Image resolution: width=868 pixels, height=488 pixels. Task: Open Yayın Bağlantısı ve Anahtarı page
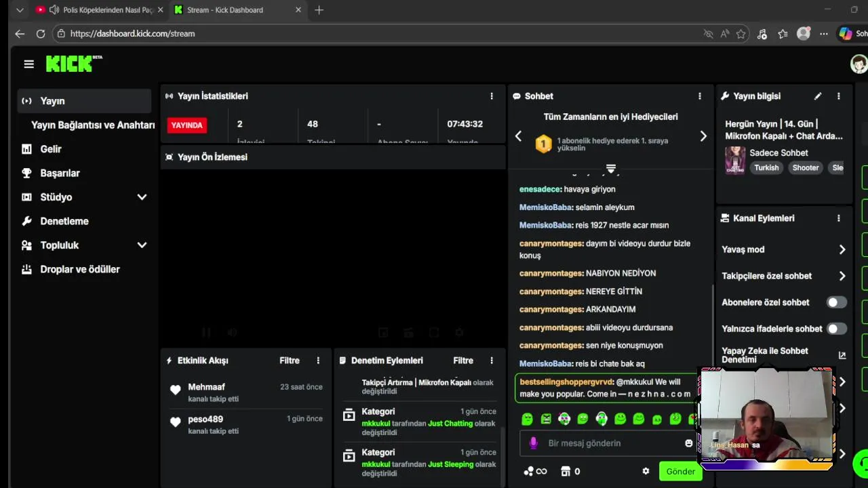click(93, 125)
